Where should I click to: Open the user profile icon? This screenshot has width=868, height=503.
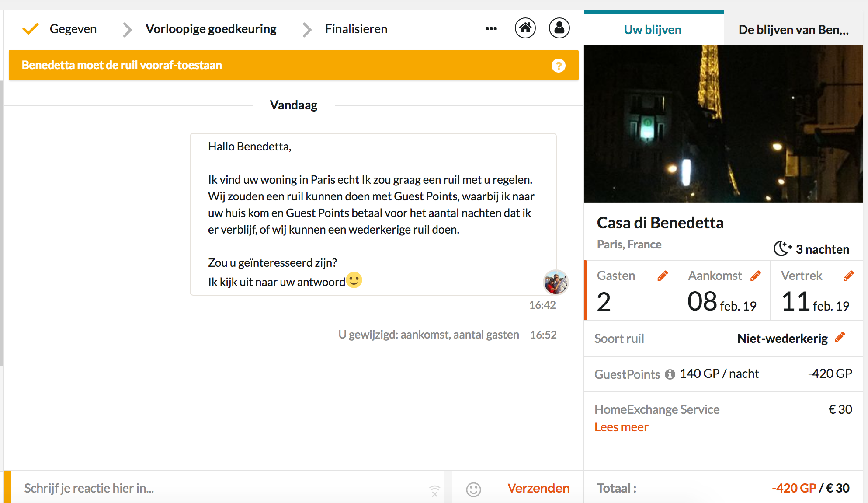click(x=559, y=28)
